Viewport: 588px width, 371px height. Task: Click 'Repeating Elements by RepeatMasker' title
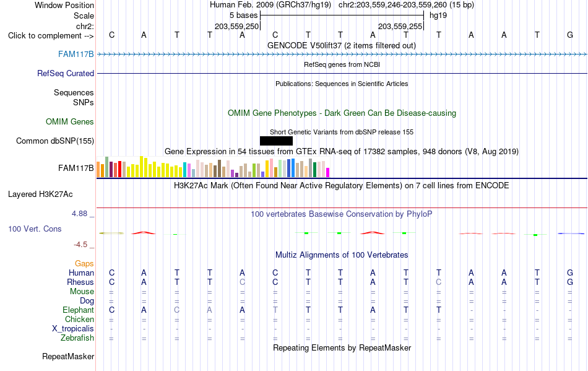[x=342, y=348]
